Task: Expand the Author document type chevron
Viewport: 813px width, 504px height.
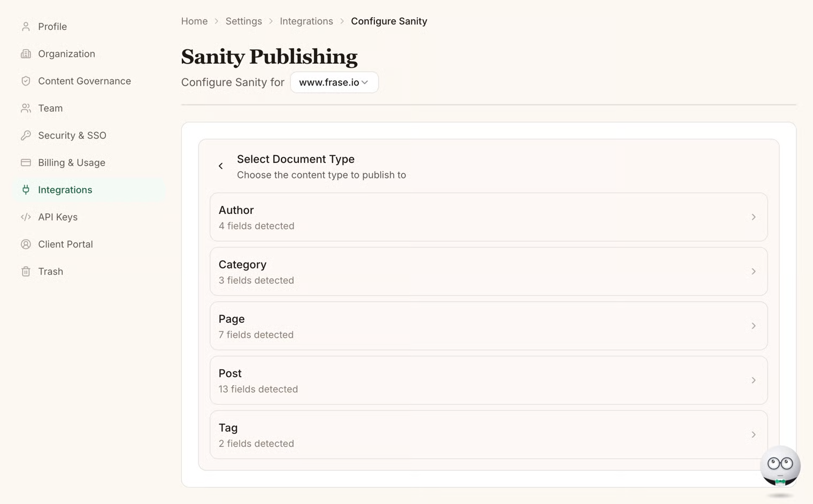Action: click(x=753, y=217)
